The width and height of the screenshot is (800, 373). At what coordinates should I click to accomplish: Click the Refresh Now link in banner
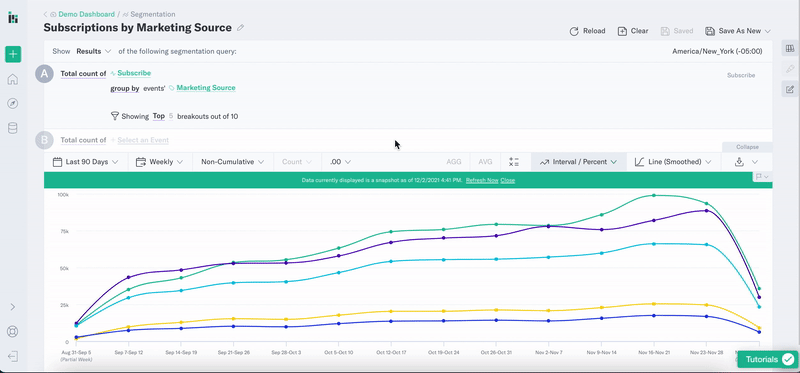click(482, 181)
